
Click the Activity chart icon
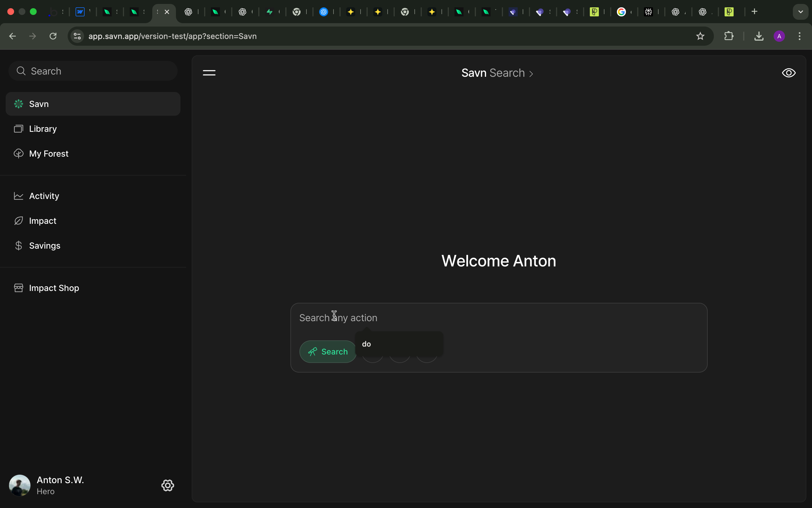point(18,196)
